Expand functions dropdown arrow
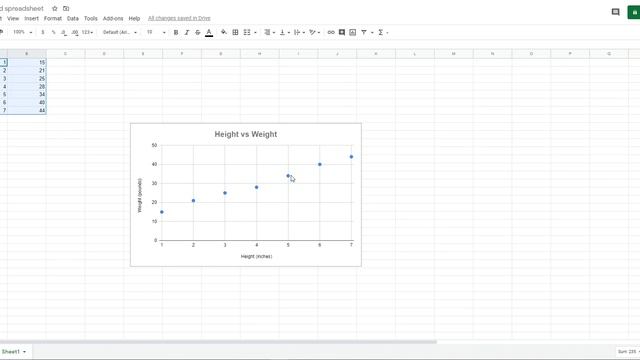Viewport: 640px width, 360px height. (x=387, y=33)
